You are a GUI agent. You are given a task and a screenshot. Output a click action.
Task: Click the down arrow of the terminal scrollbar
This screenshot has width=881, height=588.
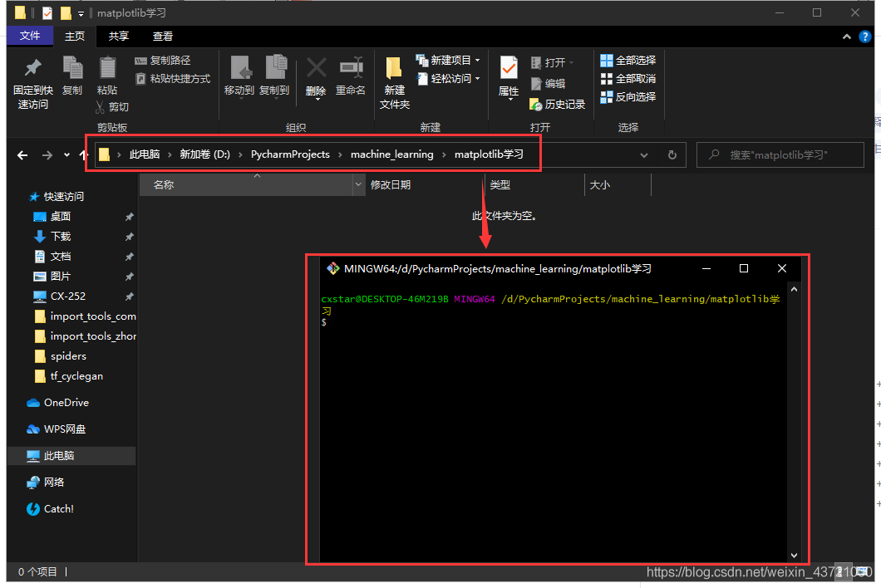[794, 555]
